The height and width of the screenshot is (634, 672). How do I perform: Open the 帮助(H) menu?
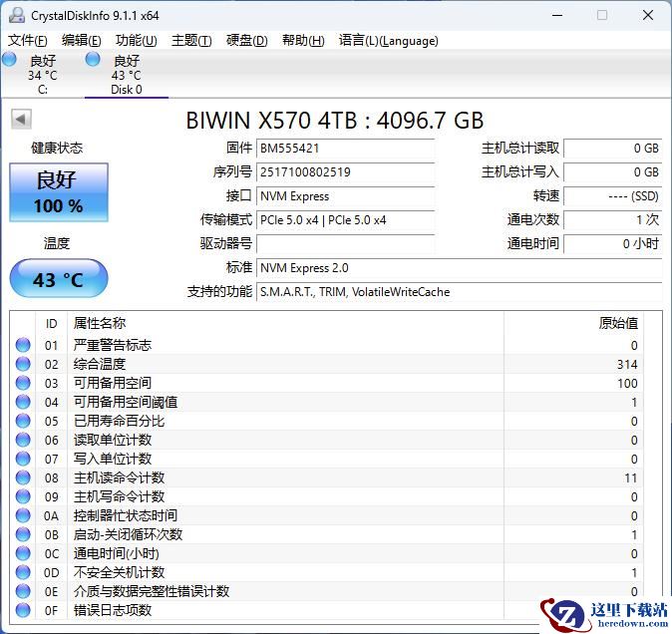click(x=303, y=41)
